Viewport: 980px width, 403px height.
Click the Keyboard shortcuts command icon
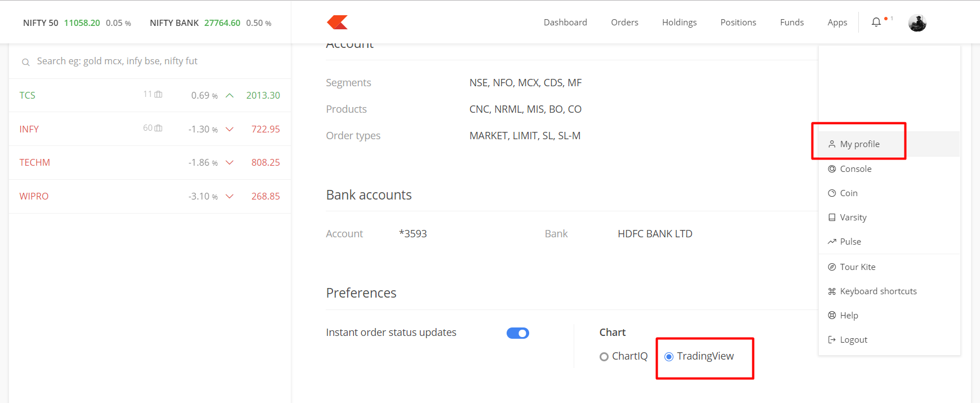click(832, 291)
